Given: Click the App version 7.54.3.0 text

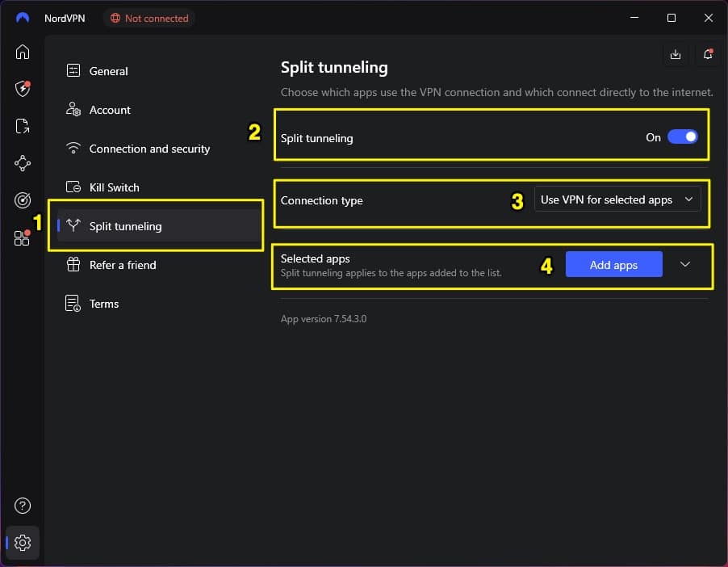Looking at the screenshot, I should pyautogui.click(x=324, y=319).
